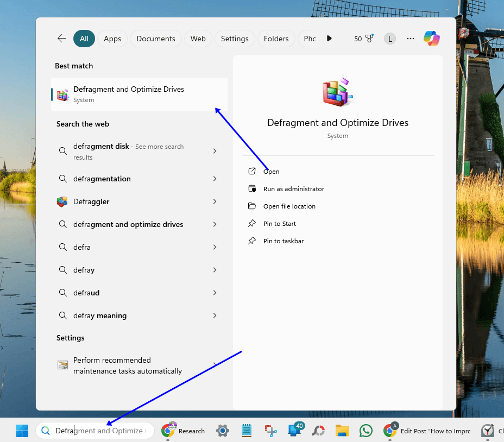Open the Settings gear in the taskbar
504x442 pixels.
pyautogui.click(x=223, y=431)
